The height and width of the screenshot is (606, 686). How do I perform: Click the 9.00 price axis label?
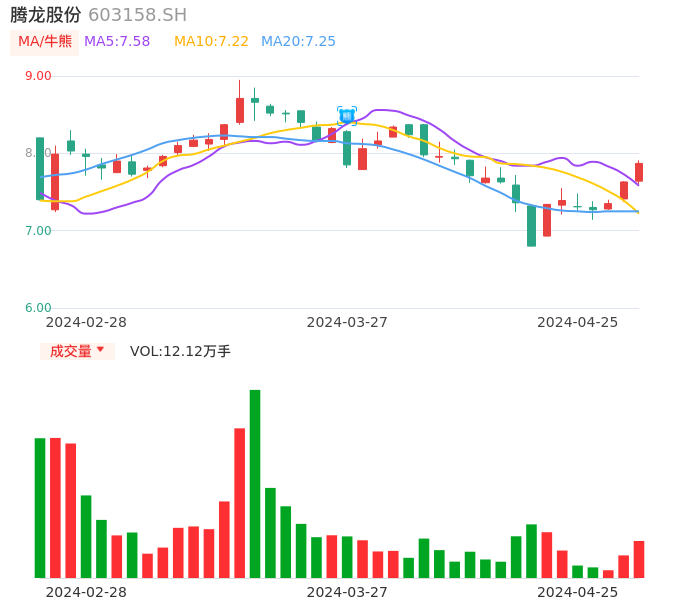pyautogui.click(x=38, y=76)
